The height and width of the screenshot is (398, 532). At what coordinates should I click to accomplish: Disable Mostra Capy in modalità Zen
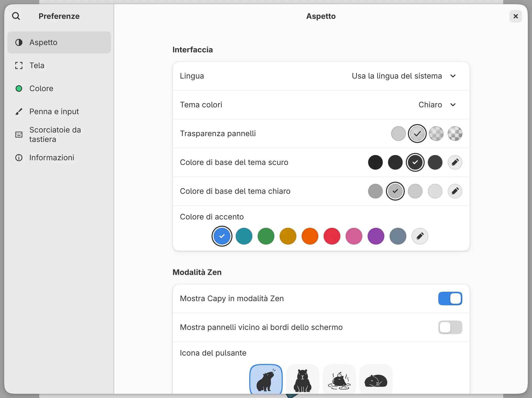tap(450, 298)
